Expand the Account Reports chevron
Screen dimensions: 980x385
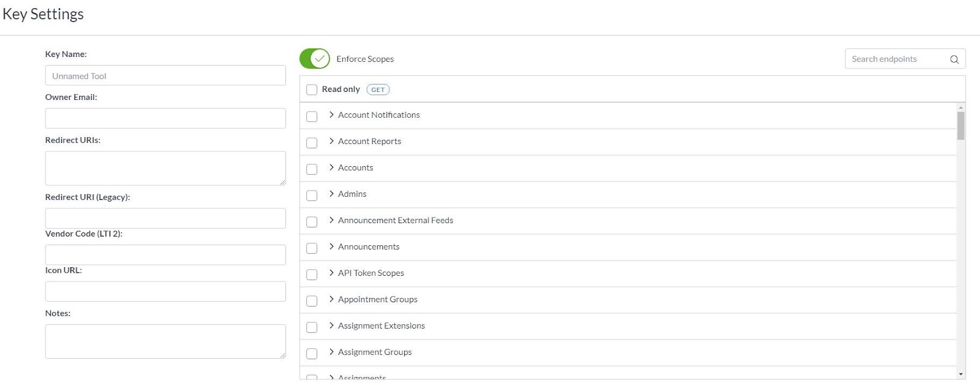click(331, 141)
